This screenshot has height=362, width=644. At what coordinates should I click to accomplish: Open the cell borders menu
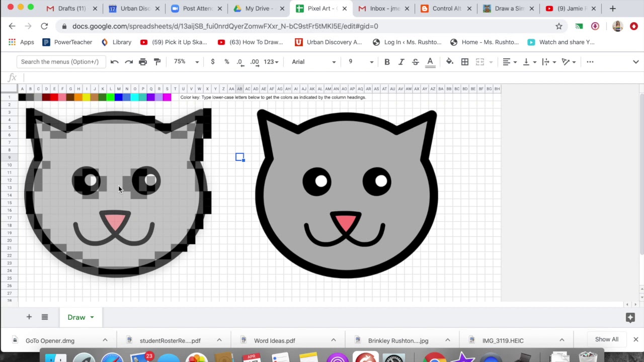click(465, 62)
